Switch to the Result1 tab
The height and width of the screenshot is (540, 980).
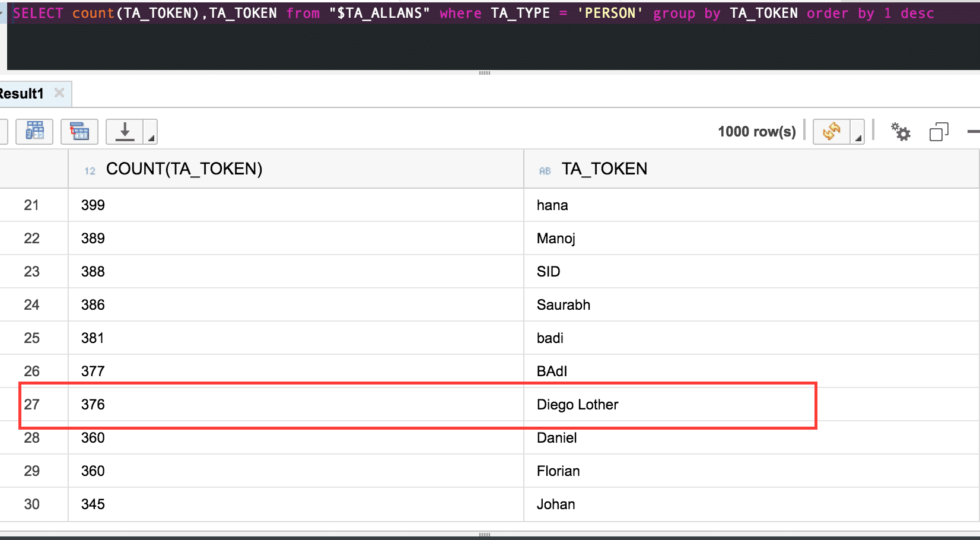pos(21,94)
